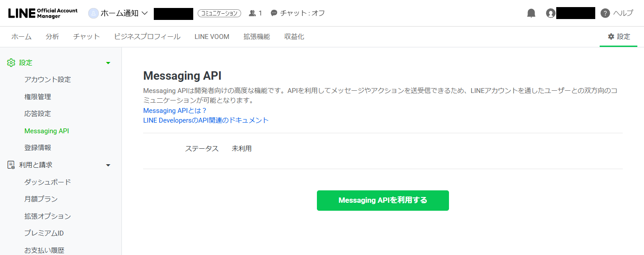The height and width of the screenshot is (255, 644).
Task: Open ダッシュボード in the sidebar
Action: [47, 182]
